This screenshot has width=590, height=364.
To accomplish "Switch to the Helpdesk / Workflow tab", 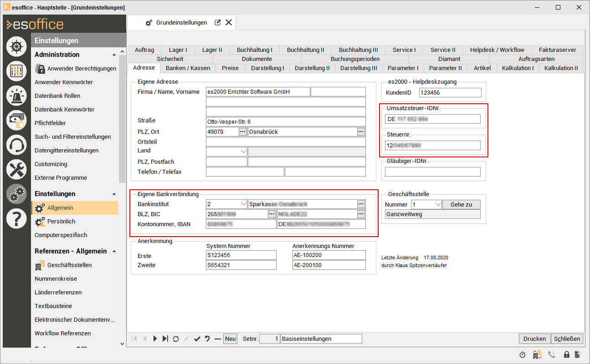I will (x=497, y=50).
